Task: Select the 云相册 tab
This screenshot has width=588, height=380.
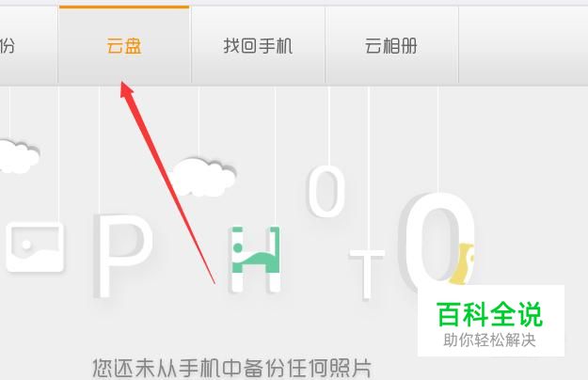Action: pyautogui.click(x=391, y=46)
